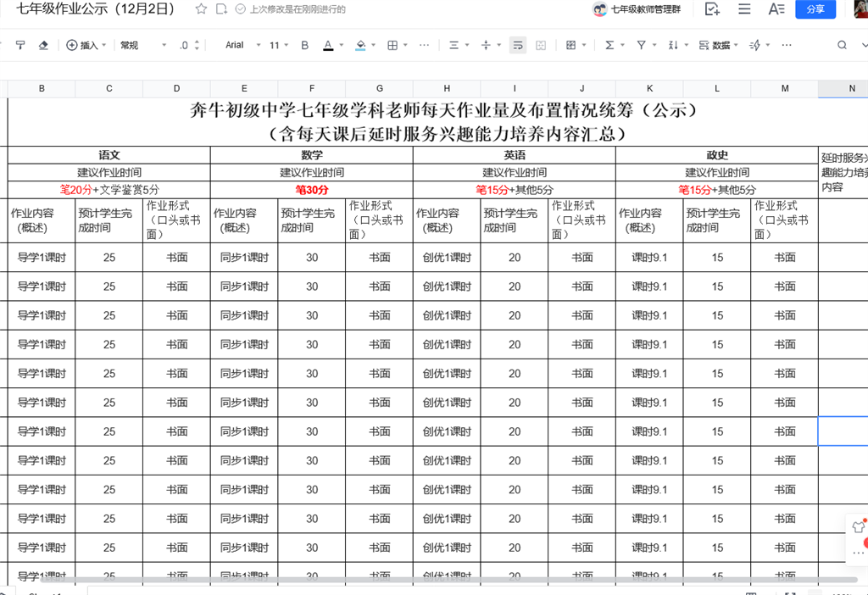Open the 插入 insert menu
This screenshot has height=595, width=868.
(x=86, y=46)
